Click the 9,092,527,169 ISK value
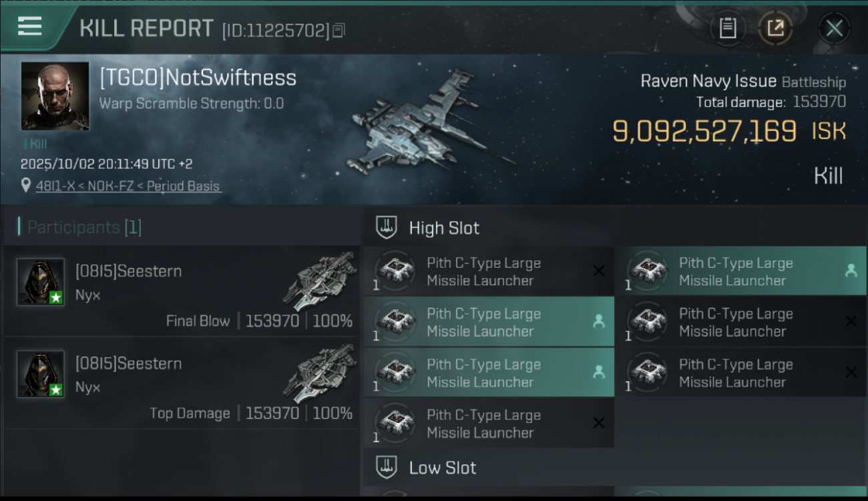Image resolution: width=868 pixels, height=501 pixels. [x=704, y=132]
